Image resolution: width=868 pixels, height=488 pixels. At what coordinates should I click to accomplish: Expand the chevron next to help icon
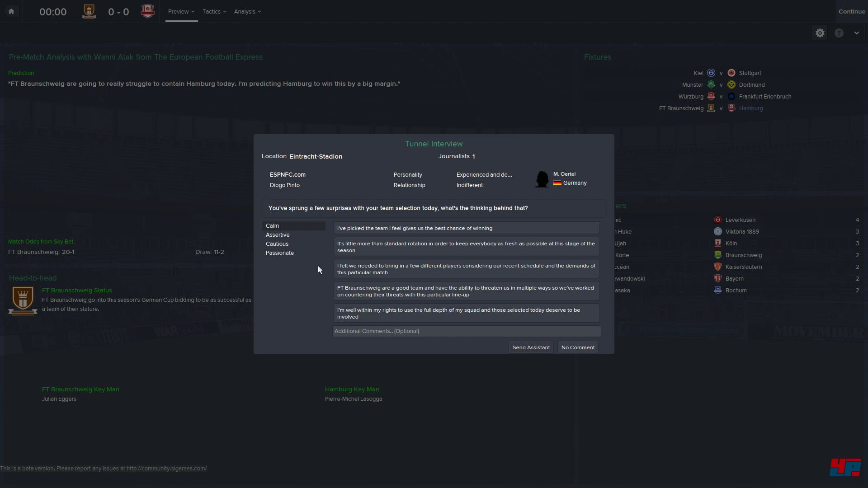click(857, 33)
